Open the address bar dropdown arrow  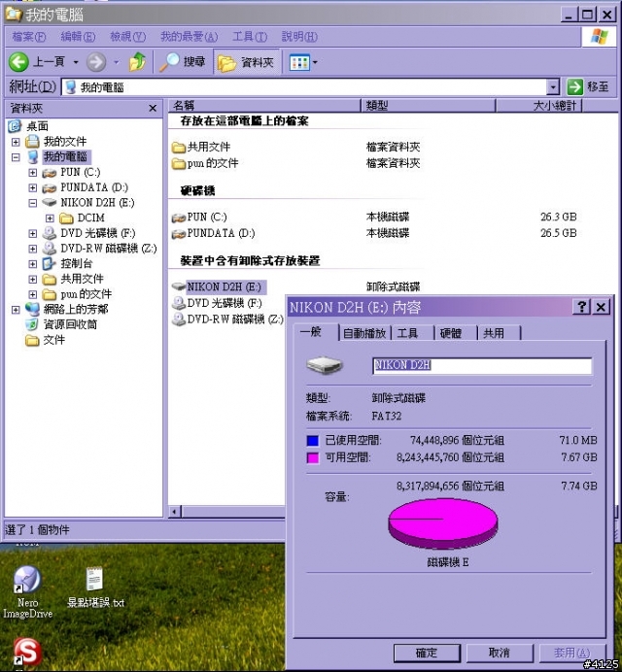(x=553, y=87)
